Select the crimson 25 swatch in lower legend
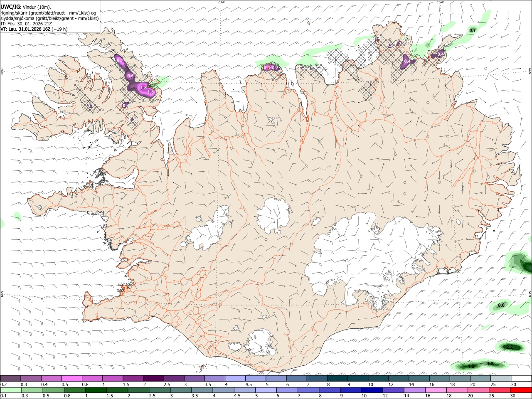The image size is (532, 399). pyautogui.click(x=500, y=390)
